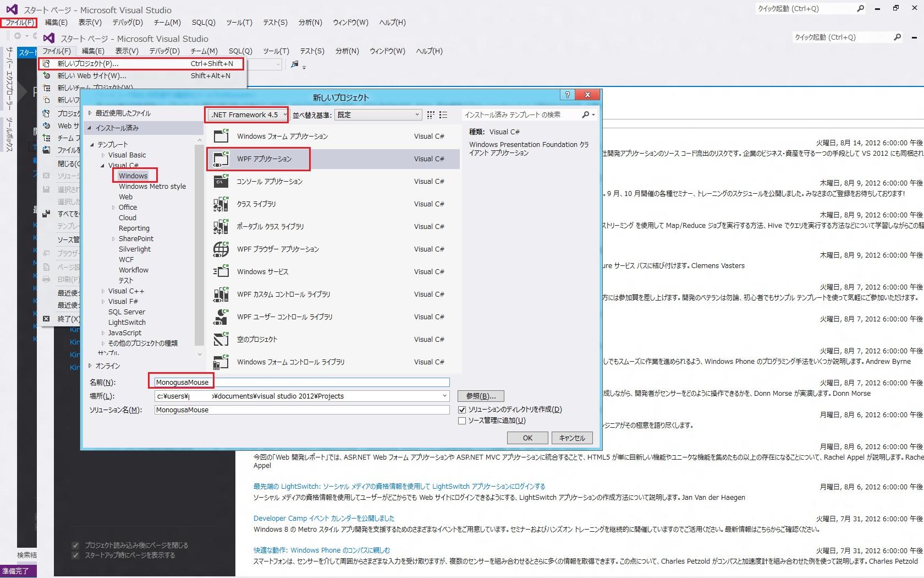The width and height of the screenshot is (924, 578).
Task: Expand the 最近使用したファイル section
Action: [x=90, y=113]
